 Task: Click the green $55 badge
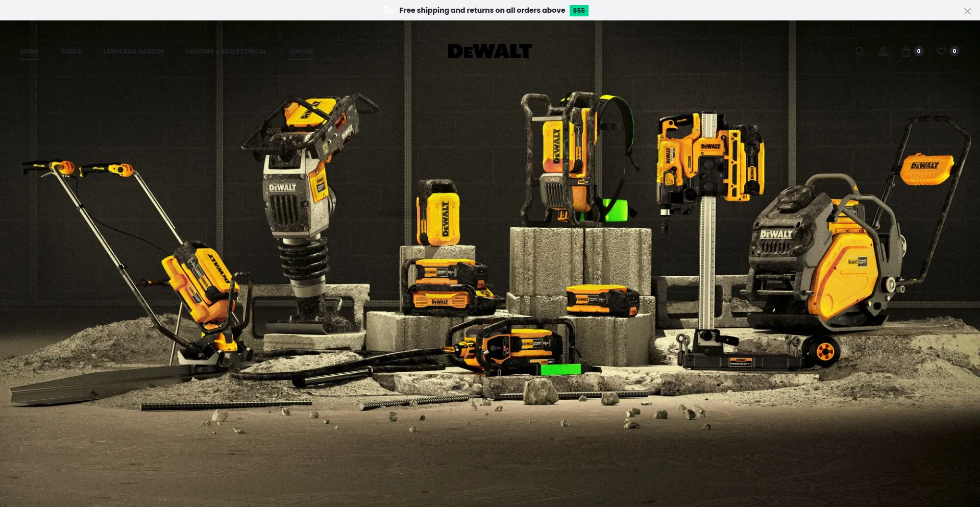coord(579,11)
